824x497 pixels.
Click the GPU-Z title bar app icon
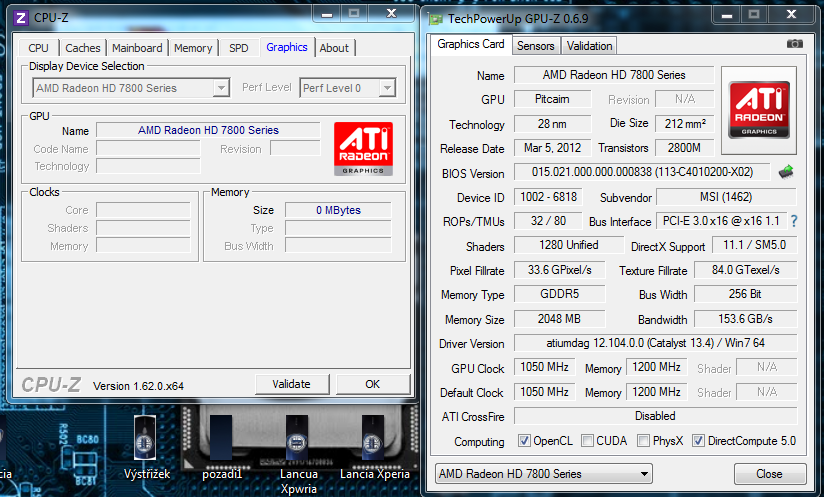tap(435, 19)
